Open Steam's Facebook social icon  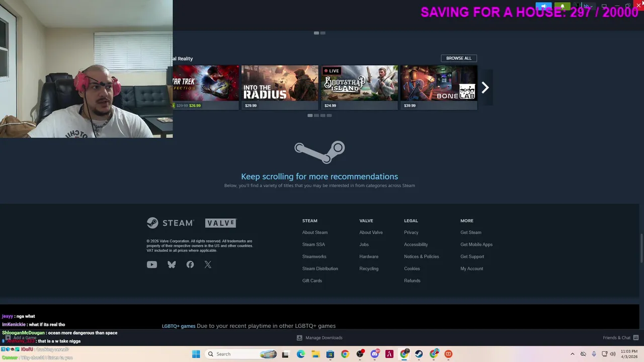[190, 264]
